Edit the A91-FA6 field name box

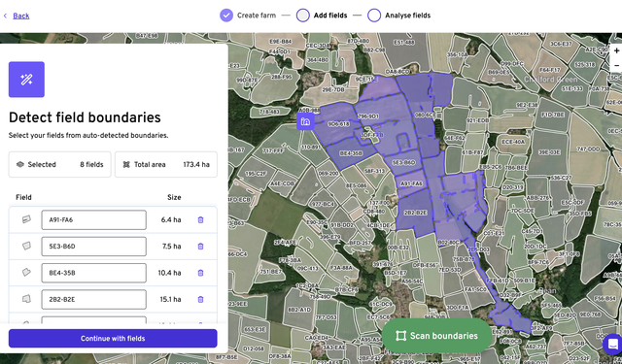(x=93, y=219)
